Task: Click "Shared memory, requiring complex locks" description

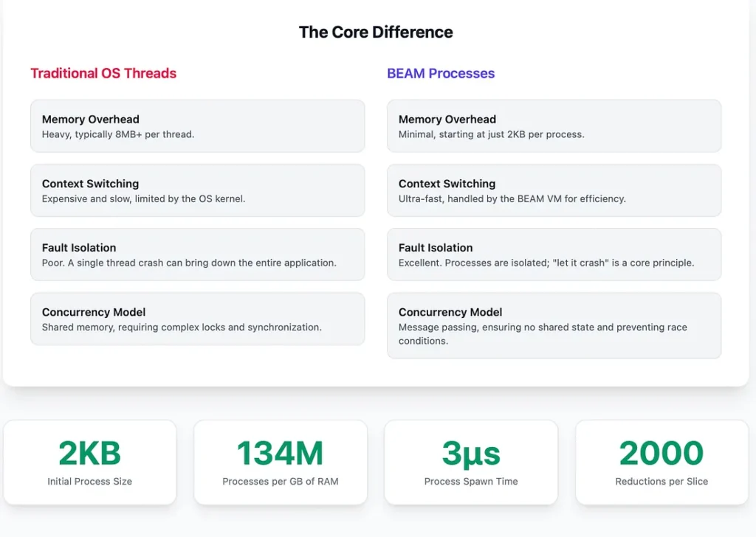Action: (182, 328)
